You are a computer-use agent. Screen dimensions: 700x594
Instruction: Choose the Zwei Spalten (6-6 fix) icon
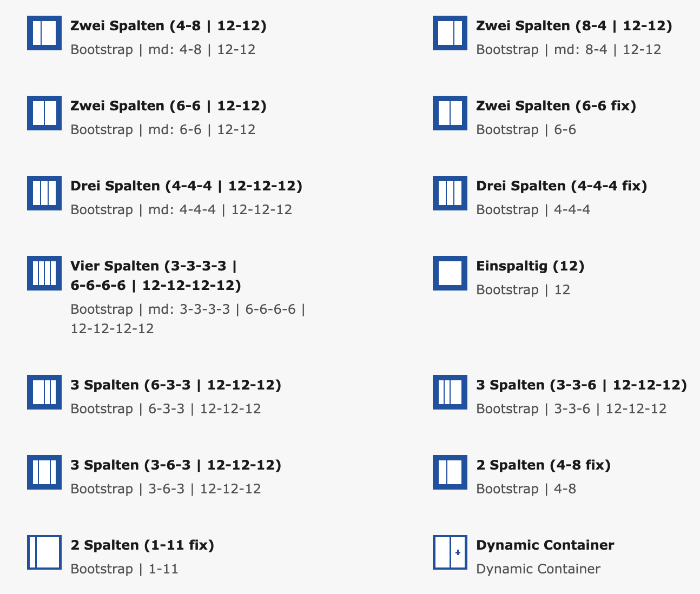pos(450,113)
